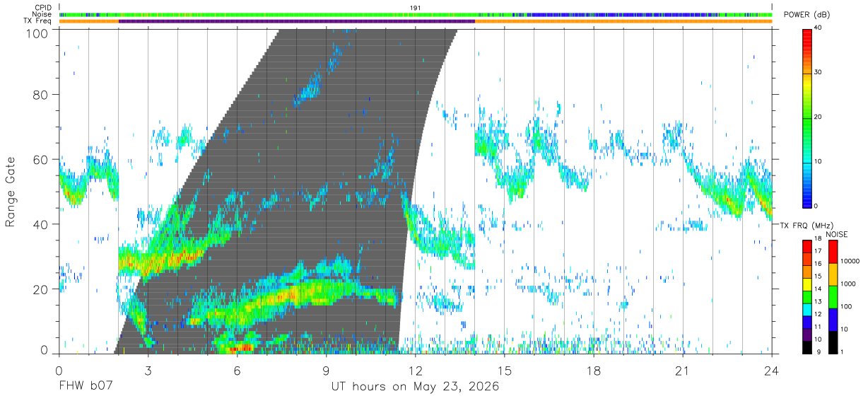Click the Range Gate axis title
This screenshot has height=401, width=868.
coord(11,192)
